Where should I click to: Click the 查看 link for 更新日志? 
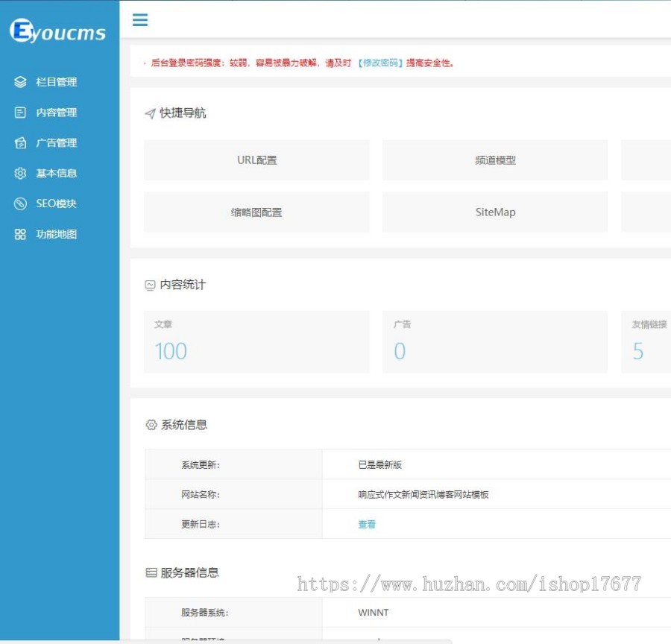point(367,524)
